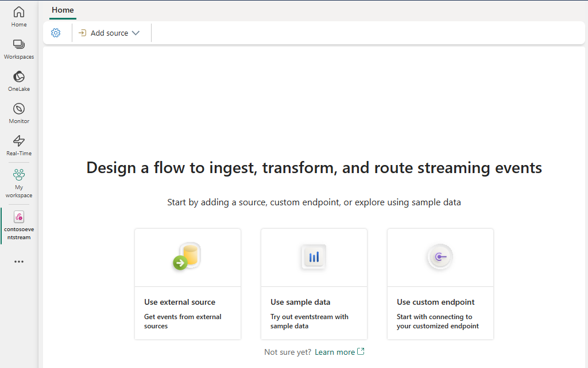Click the sample data bar chart icon
Image resolution: width=588 pixels, height=368 pixels.
314,257
